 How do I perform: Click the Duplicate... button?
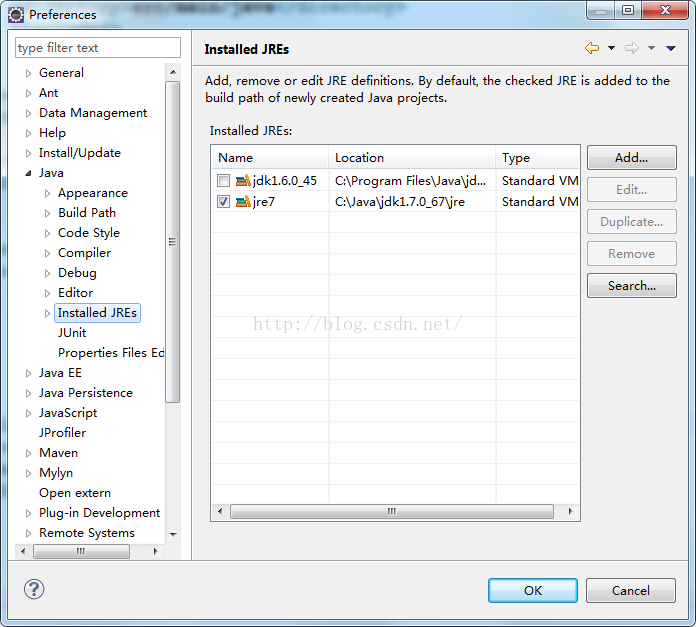pyautogui.click(x=632, y=221)
